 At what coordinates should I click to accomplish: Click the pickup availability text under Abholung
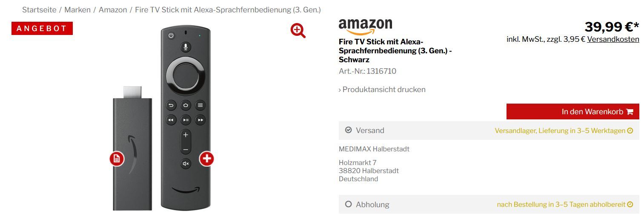(x=561, y=205)
